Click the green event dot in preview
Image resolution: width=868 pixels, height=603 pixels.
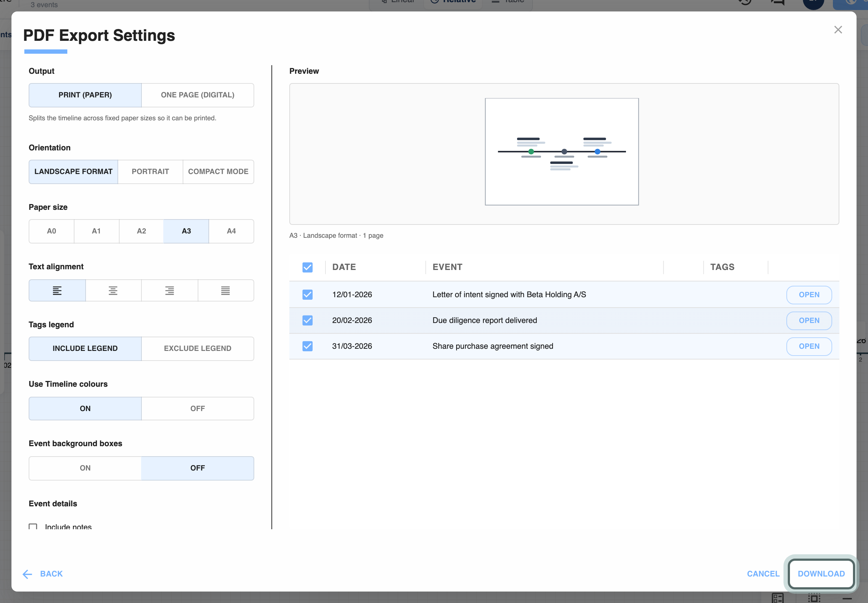click(x=531, y=151)
